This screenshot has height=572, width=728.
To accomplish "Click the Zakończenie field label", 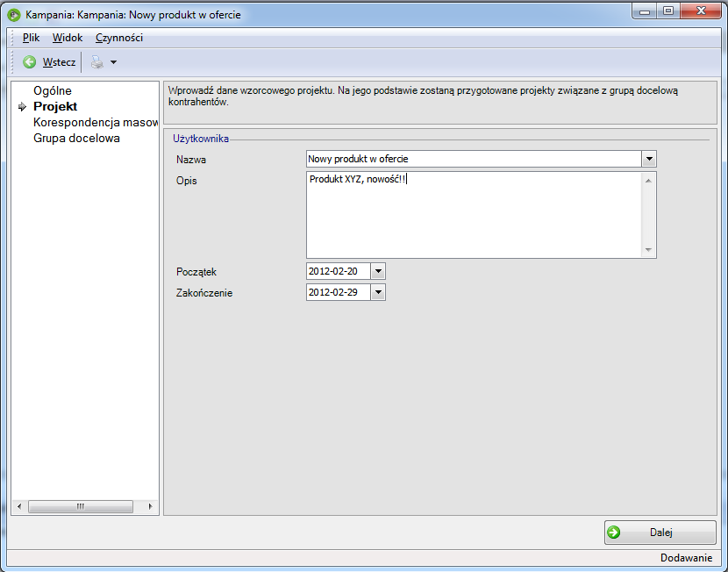I will click(204, 293).
